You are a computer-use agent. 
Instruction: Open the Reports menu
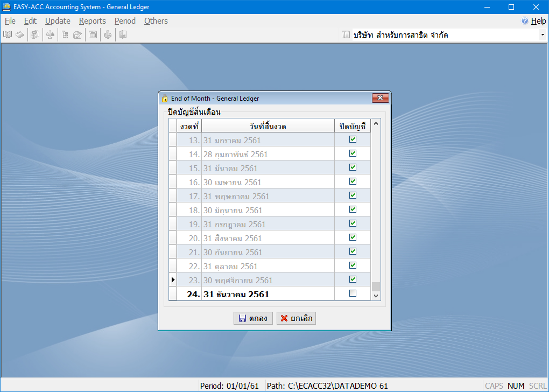coord(92,21)
